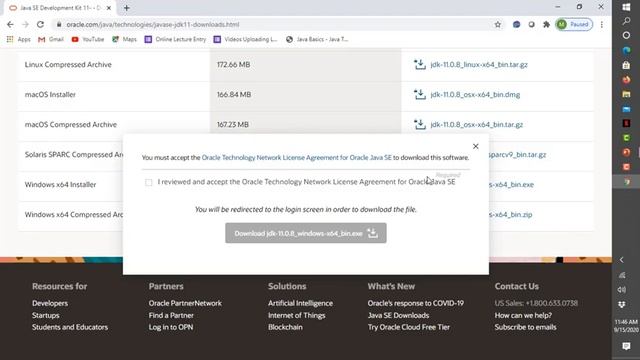
Task: Open Apps bookmark
Action: (19, 39)
